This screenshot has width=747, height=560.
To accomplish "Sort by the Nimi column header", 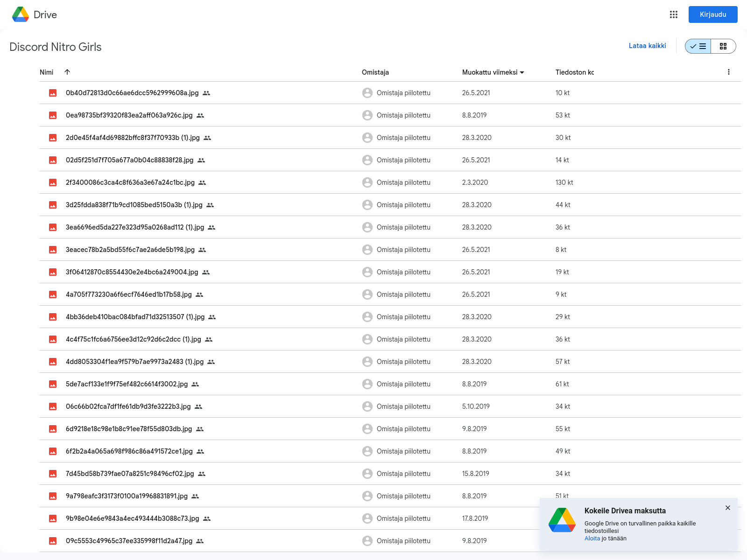I will [x=47, y=72].
